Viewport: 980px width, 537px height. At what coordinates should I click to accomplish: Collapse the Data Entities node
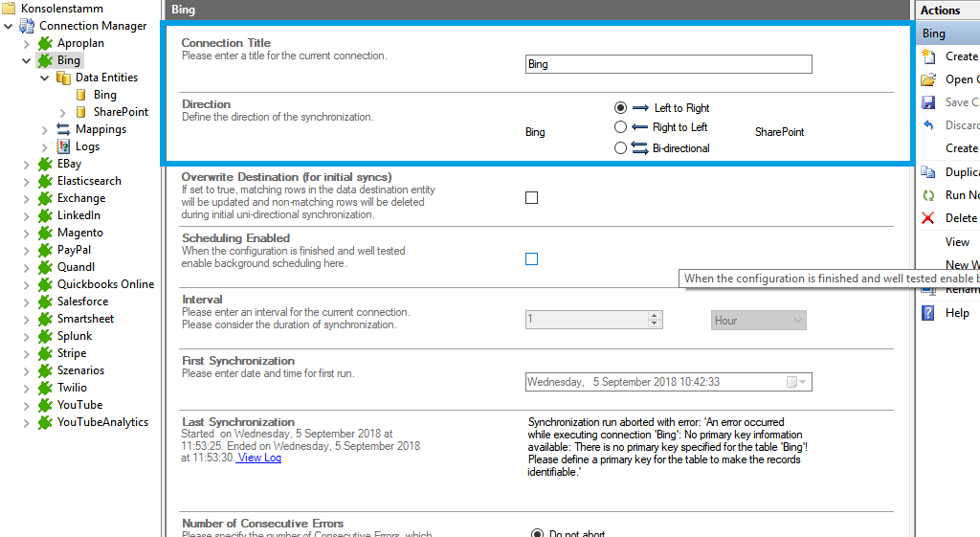coord(45,78)
